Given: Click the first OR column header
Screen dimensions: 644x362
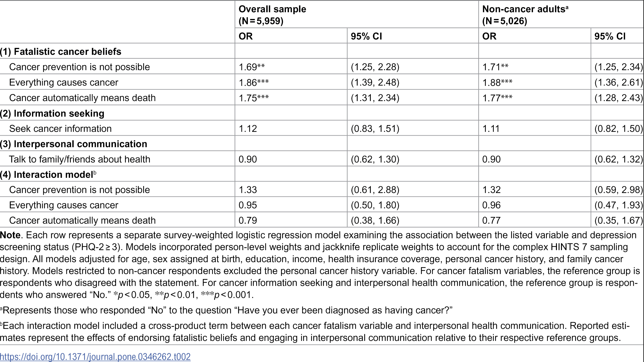Looking at the screenshot, I should 246,36.
